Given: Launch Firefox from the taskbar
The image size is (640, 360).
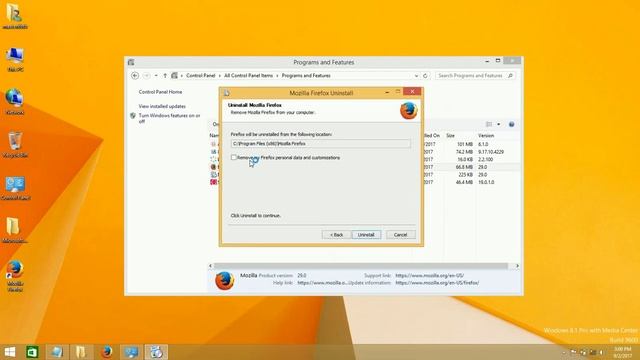Looking at the screenshot, I should pyautogui.click(x=107, y=352).
